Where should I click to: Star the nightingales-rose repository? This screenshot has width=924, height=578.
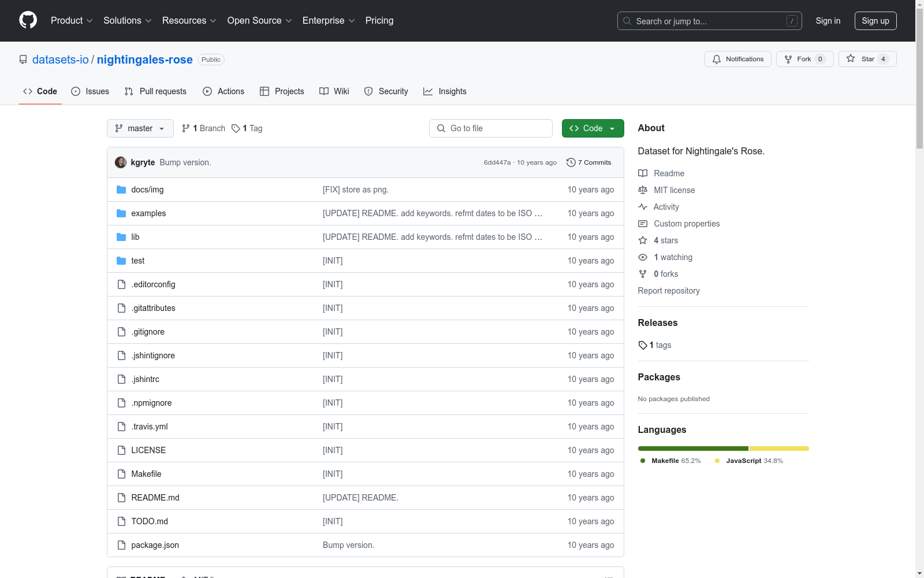(867, 59)
